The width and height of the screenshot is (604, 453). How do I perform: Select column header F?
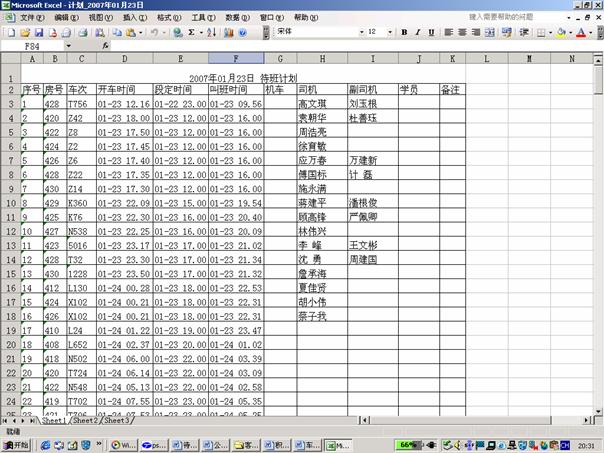tap(236, 58)
